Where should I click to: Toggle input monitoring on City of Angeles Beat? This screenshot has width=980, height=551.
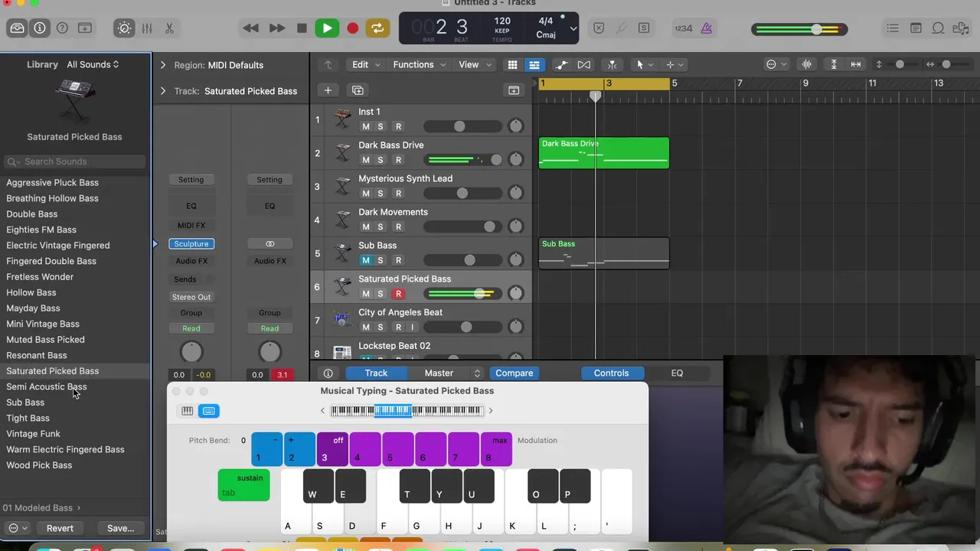click(x=412, y=328)
